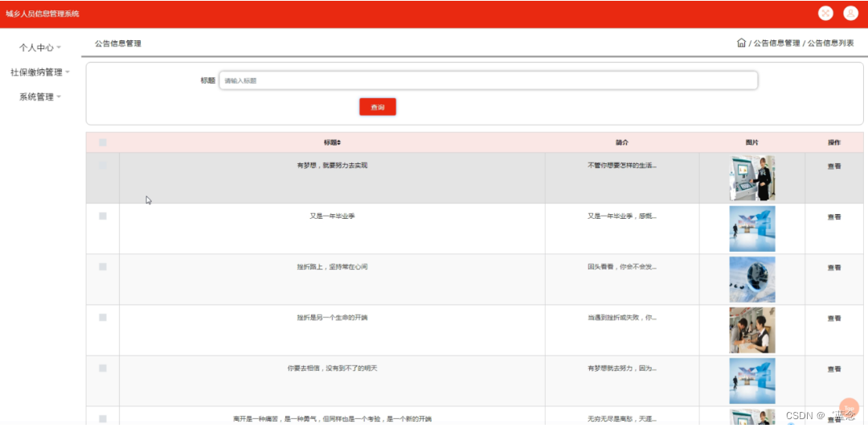The height and width of the screenshot is (428, 868).
Task: Click the fullscreen icon in the red header
Action: point(825,14)
